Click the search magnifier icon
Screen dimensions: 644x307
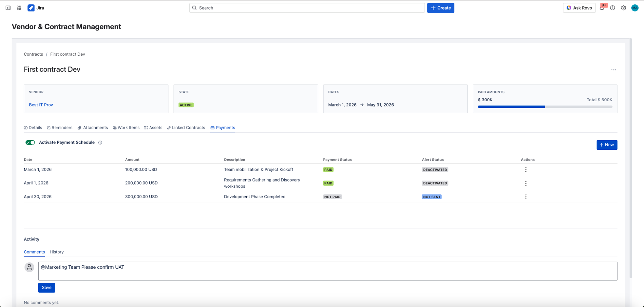point(194,8)
